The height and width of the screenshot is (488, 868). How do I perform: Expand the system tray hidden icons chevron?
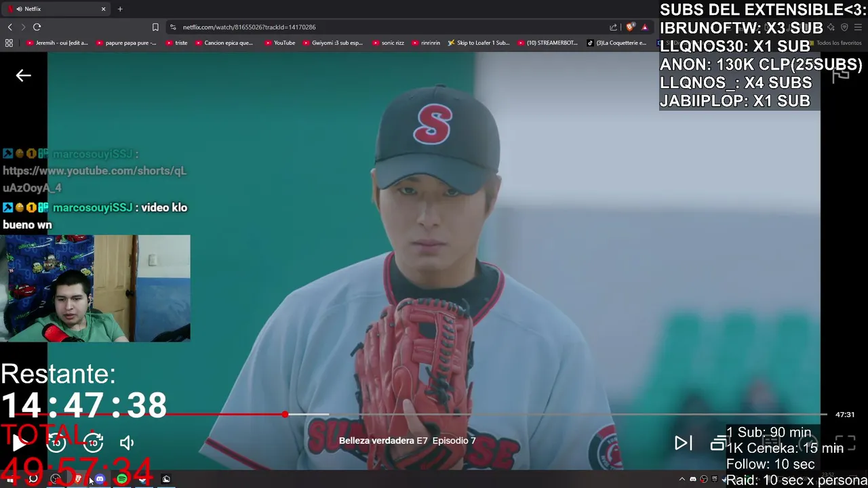(682, 479)
